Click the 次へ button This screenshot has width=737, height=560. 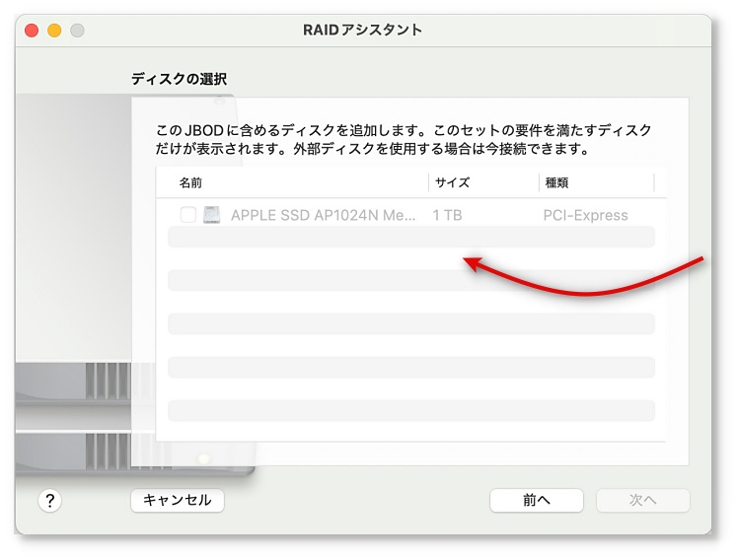click(642, 500)
